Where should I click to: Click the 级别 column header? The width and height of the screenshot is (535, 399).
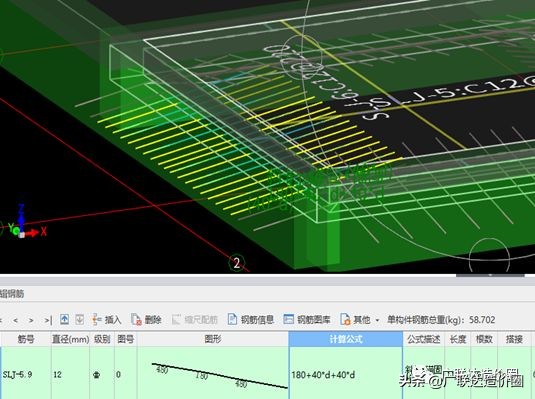pos(102,339)
